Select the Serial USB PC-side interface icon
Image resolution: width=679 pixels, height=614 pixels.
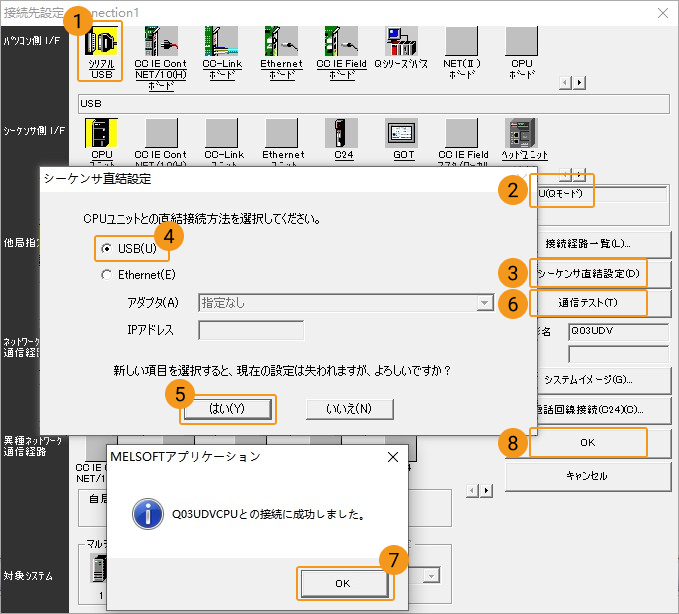pos(101,41)
